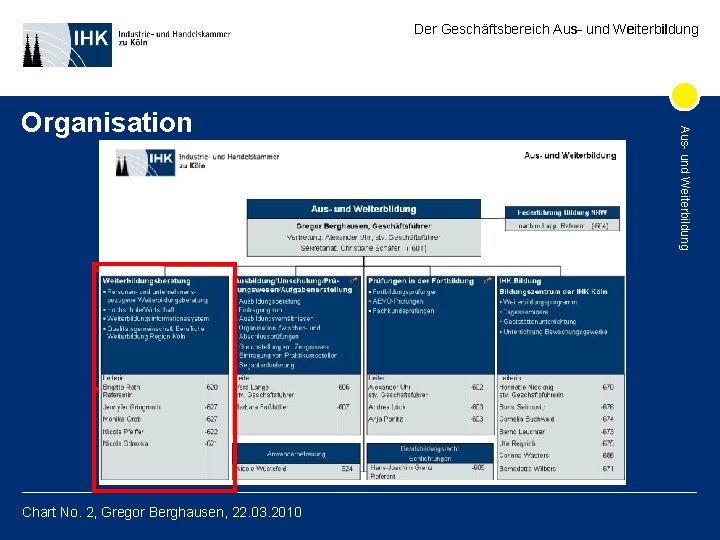Click the 'Henriette Niecknig' entry with extension -670

click(557, 387)
